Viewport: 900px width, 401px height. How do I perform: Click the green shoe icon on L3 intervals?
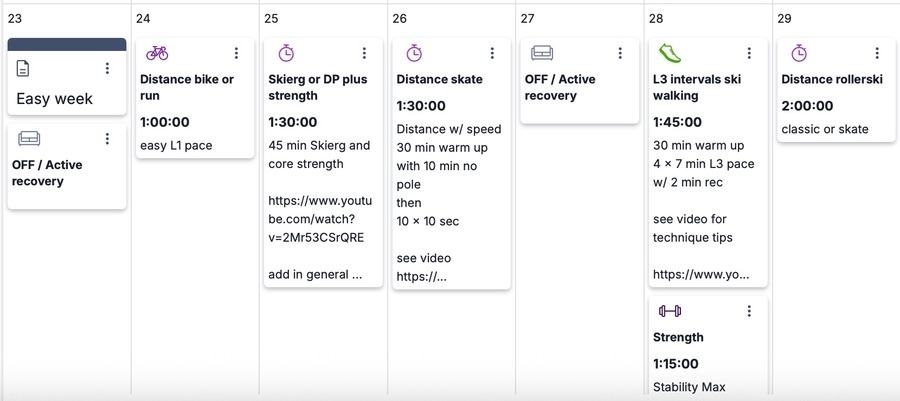click(x=670, y=53)
